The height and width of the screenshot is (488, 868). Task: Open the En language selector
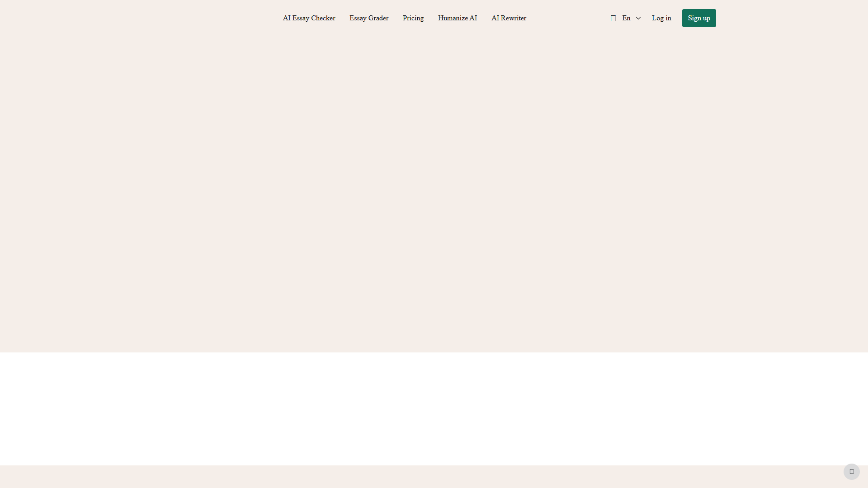(626, 18)
